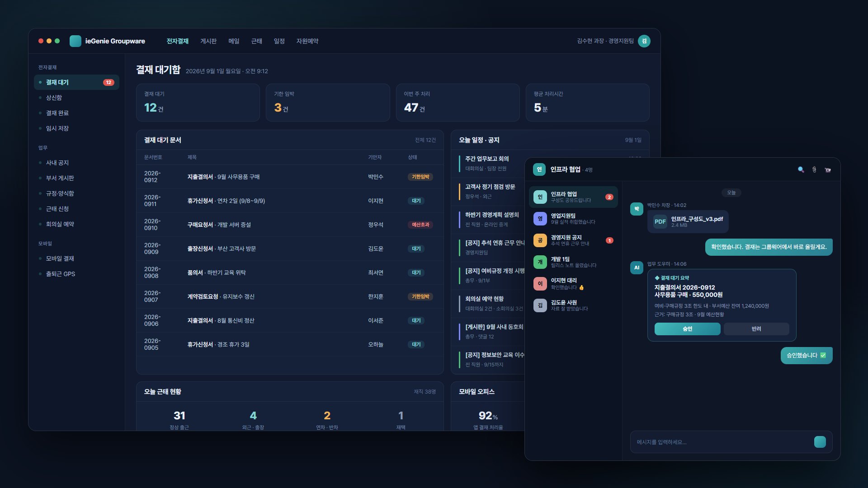Image resolution: width=868 pixels, height=488 pixels.
Task: Search messages in the 인프라 협업 chat
Action: (801, 170)
